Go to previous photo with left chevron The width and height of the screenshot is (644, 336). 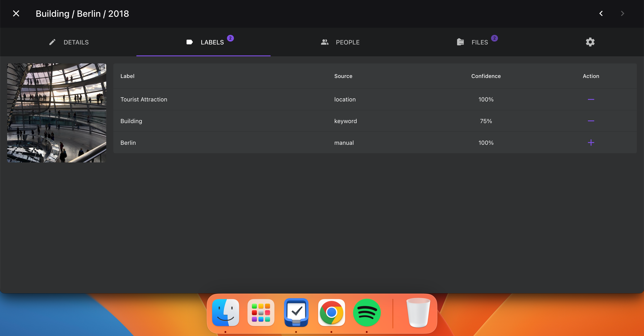601,13
